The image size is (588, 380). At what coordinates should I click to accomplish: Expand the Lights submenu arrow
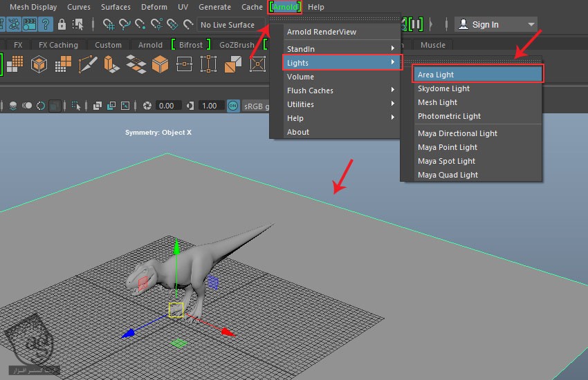tap(393, 62)
